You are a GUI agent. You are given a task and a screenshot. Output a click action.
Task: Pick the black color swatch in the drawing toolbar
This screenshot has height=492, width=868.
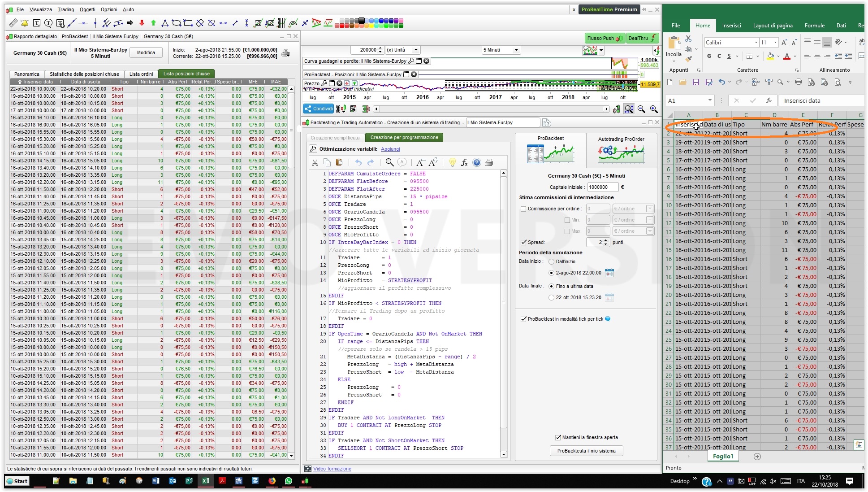pos(361,20)
